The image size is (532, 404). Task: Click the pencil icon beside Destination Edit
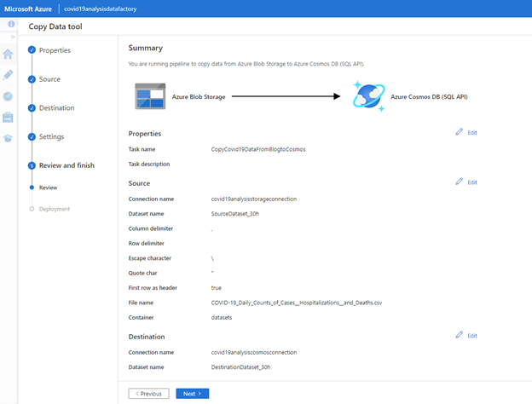pos(459,335)
